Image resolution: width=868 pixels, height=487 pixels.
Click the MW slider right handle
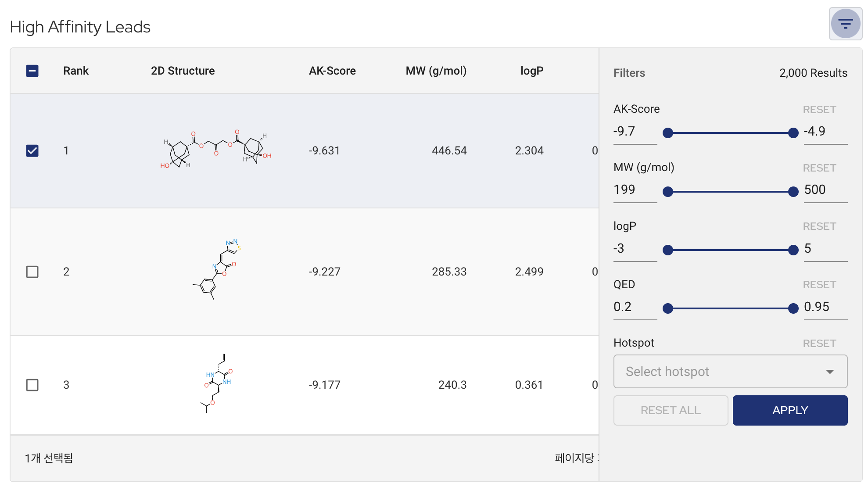[x=793, y=192]
